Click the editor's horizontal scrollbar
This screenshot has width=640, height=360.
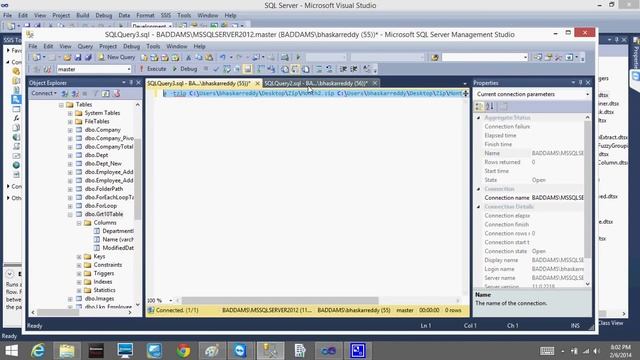pos(280,300)
